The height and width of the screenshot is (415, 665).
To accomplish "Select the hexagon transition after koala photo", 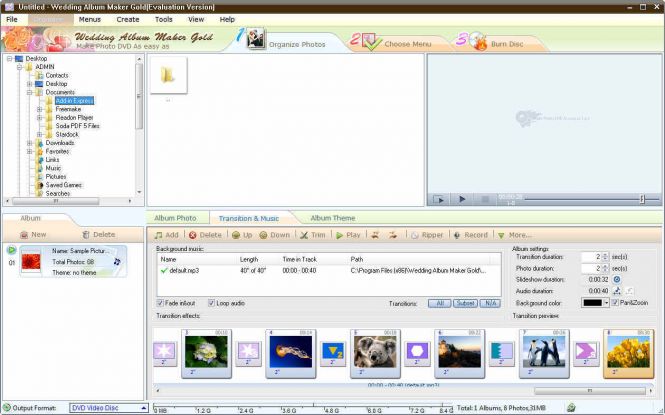I will (x=417, y=353).
